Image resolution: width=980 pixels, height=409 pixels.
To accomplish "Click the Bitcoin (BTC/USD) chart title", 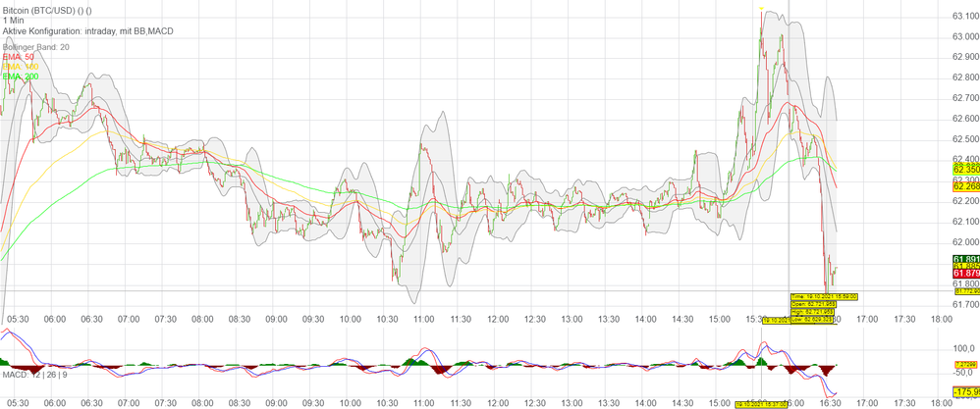I will pyautogui.click(x=49, y=11).
